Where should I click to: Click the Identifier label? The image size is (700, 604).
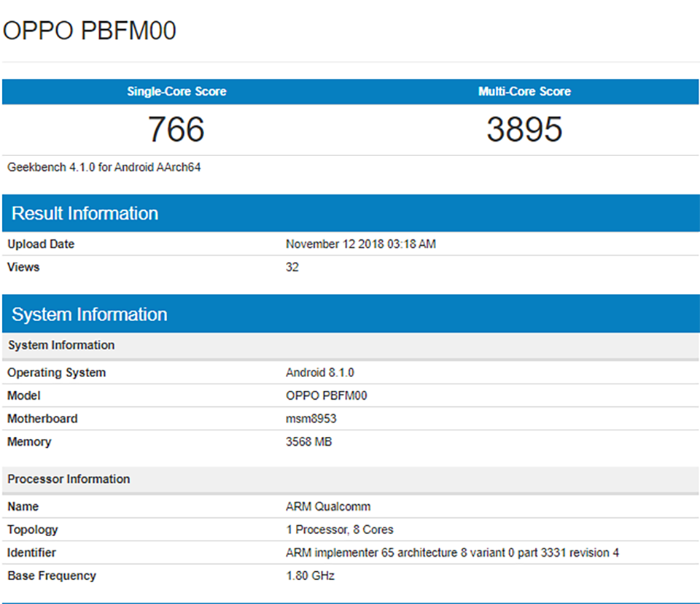(x=31, y=553)
